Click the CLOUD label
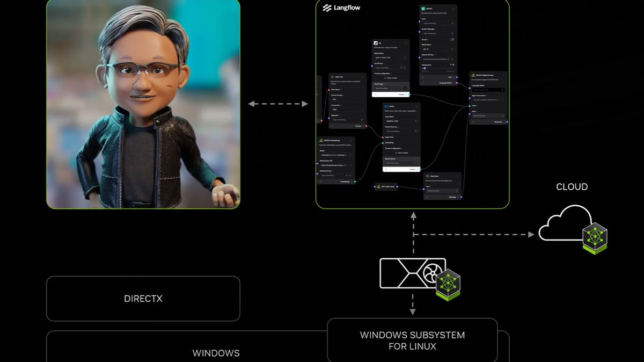Screen dimensions: 644x362 (x=572, y=187)
